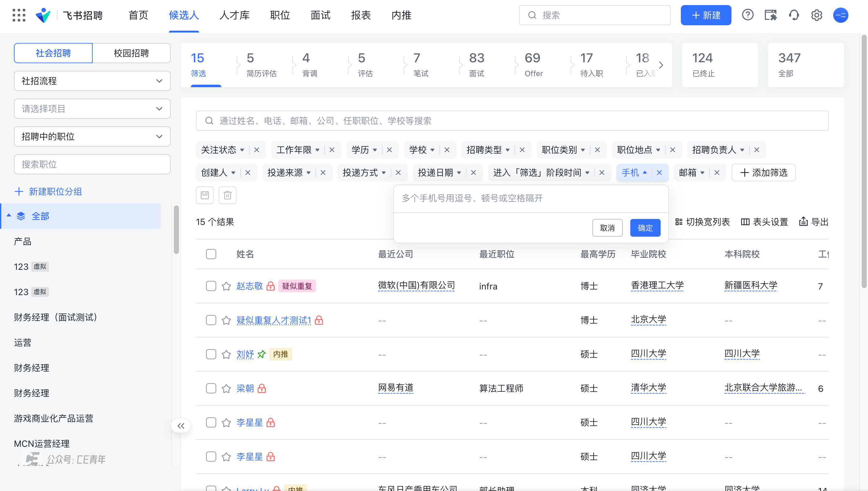The image size is (868, 491).
Task: Click the trash delete filters icon
Action: [x=227, y=195]
